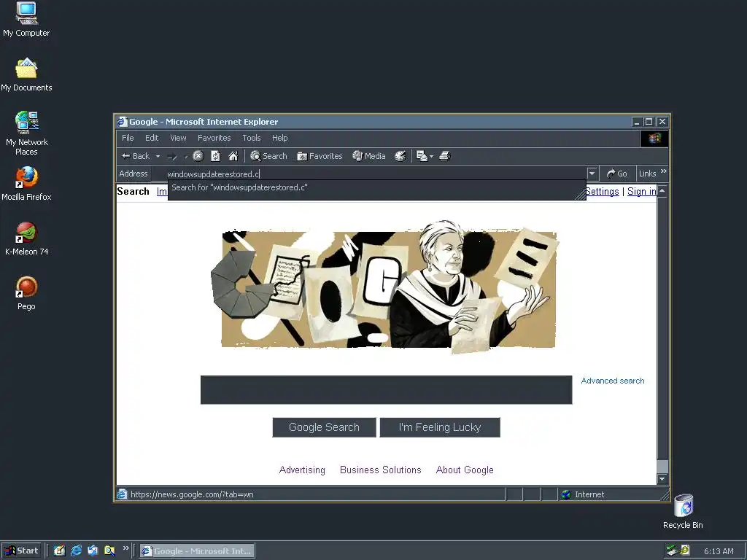Click the Quick Launch search folder icon

(109, 551)
